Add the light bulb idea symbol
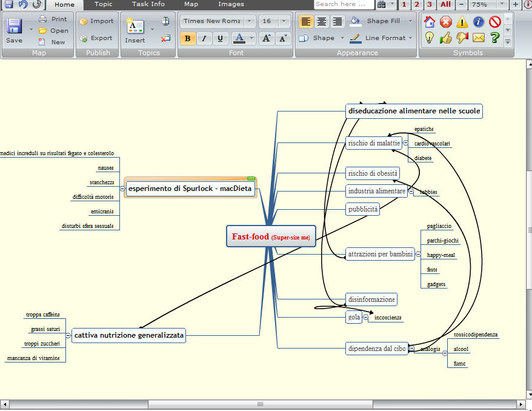 pos(430,38)
